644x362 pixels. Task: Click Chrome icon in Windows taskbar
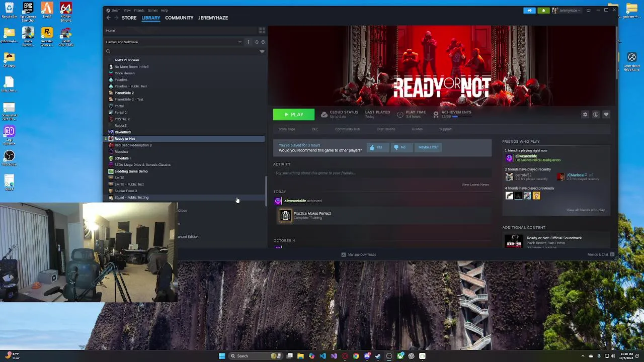[356, 356]
